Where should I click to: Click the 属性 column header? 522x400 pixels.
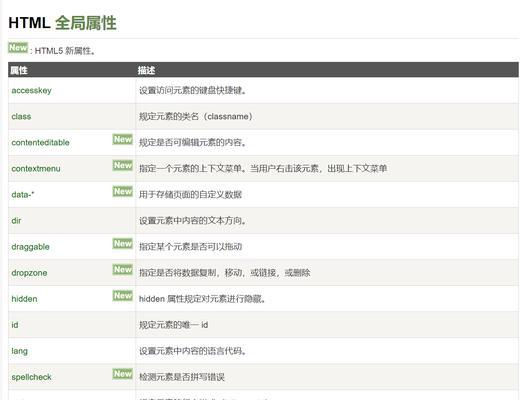click(x=19, y=70)
